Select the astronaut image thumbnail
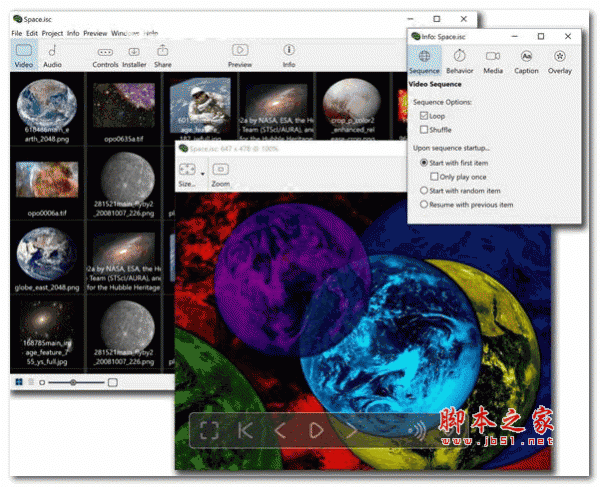The image size is (600, 487). (x=200, y=107)
